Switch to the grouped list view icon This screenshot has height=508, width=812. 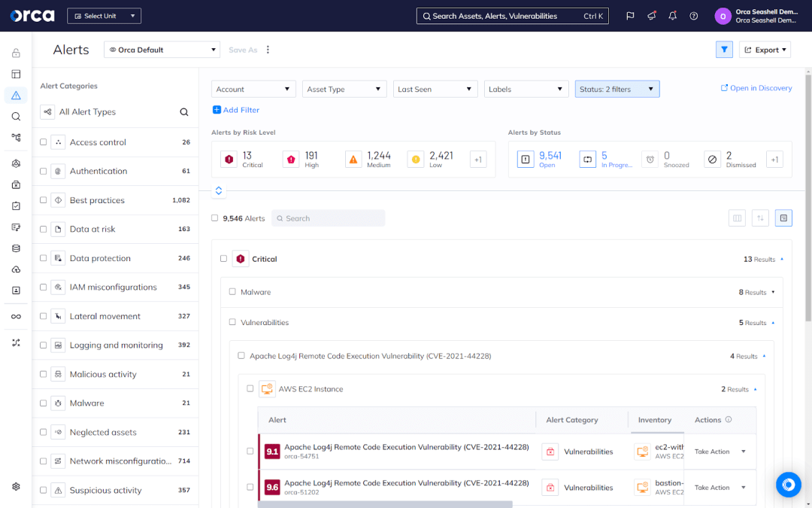[783, 218]
